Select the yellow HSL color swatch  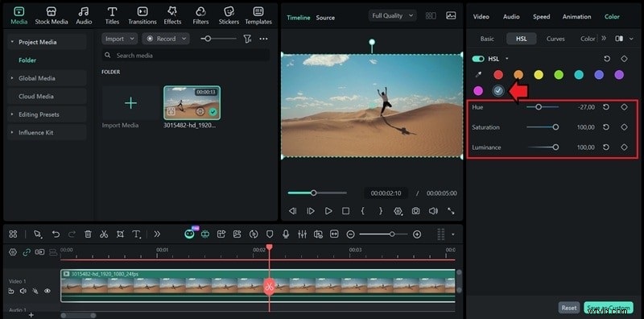click(539, 74)
